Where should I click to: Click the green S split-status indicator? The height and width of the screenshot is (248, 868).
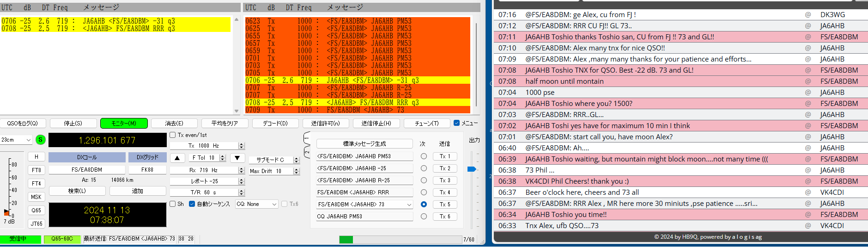[x=41, y=140]
